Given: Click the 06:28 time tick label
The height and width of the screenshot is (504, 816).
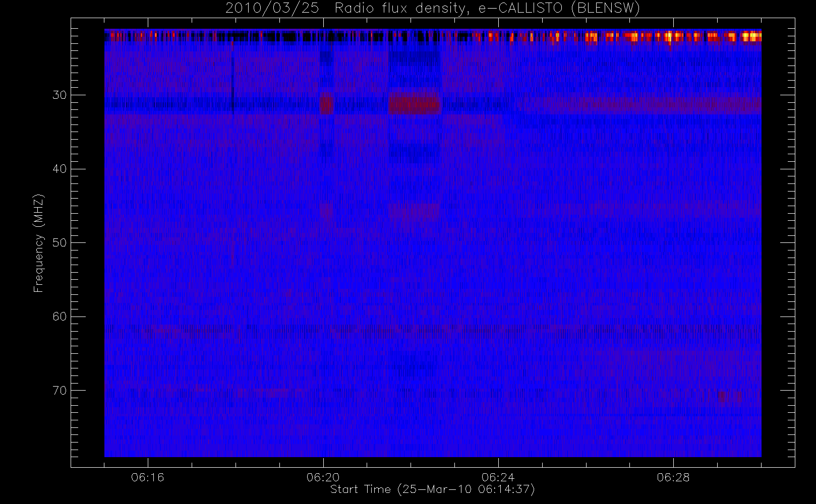Looking at the screenshot, I should pos(673,477).
